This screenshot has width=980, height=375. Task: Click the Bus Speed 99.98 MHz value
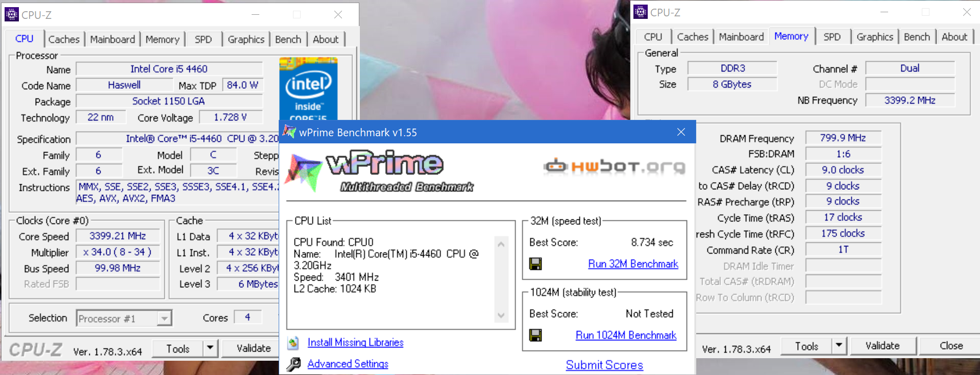[118, 268]
